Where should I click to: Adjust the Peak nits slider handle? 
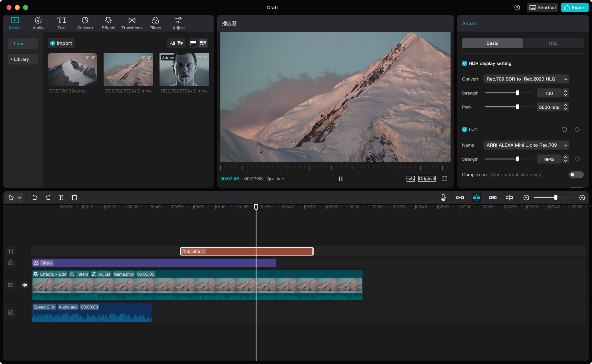[x=517, y=107]
